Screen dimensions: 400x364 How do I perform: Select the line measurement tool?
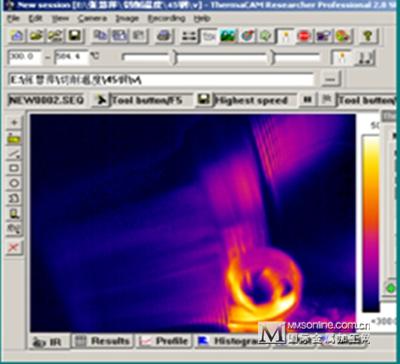pyautogui.click(x=14, y=153)
